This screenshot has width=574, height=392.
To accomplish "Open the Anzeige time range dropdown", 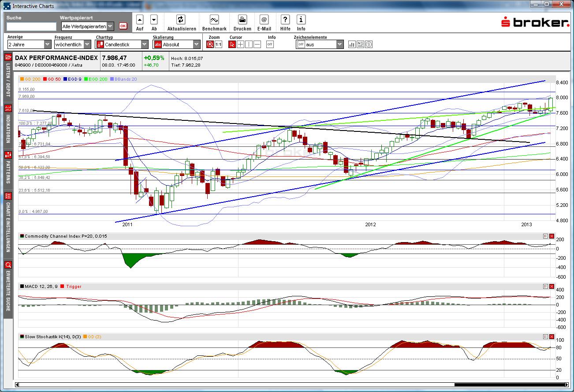I will point(29,45).
